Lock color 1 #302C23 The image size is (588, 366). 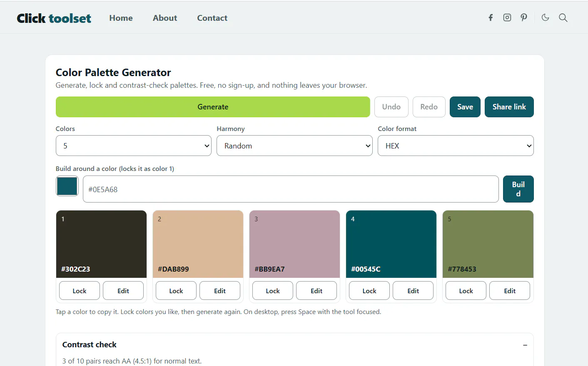point(80,291)
